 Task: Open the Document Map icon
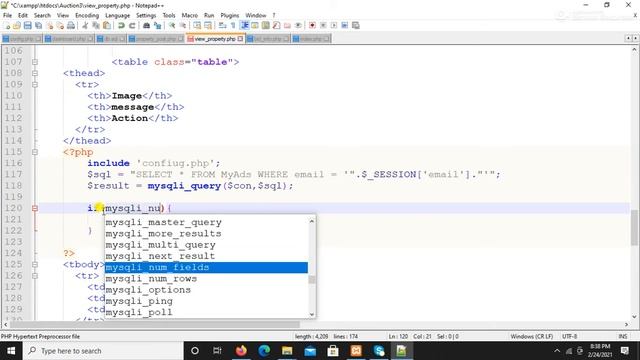266,25
